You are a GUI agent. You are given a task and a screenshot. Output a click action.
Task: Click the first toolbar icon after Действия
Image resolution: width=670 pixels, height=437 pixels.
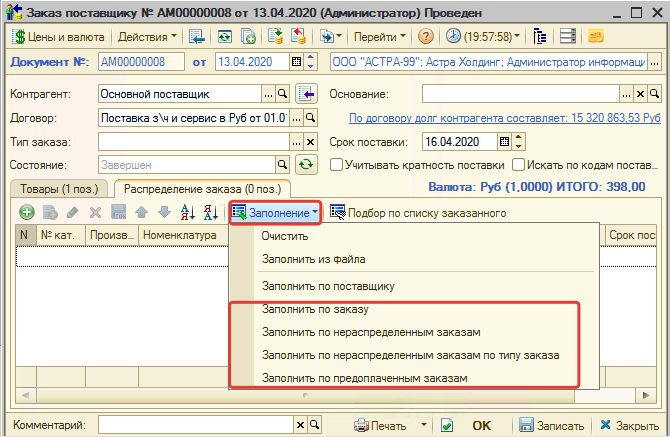tap(197, 37)
